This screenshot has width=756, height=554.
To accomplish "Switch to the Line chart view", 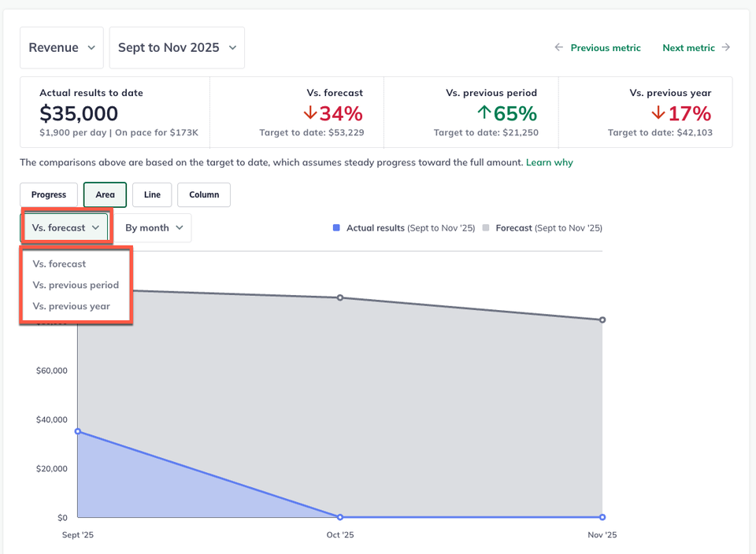I will pyautogui.click(x=152, y=194).
